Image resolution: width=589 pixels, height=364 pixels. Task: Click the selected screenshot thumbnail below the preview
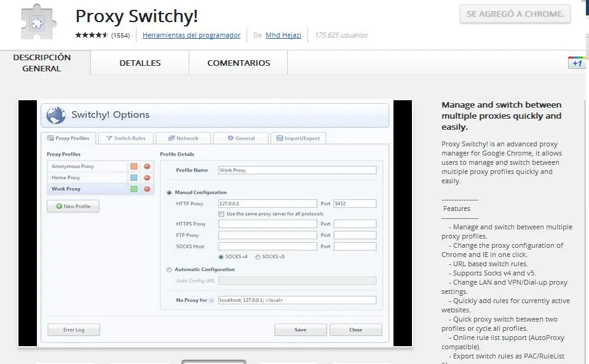(214, 362)
